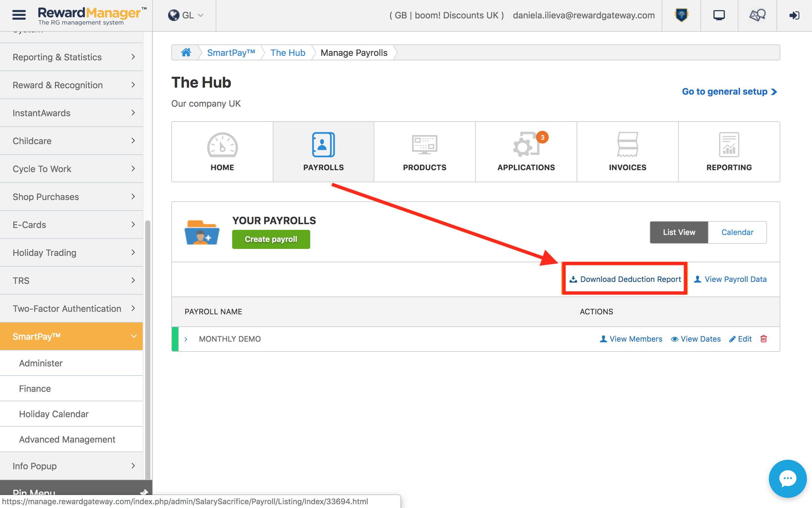Open Finance under SmartPay™
This screenshot has width=812, height=508.
(71, 388)
